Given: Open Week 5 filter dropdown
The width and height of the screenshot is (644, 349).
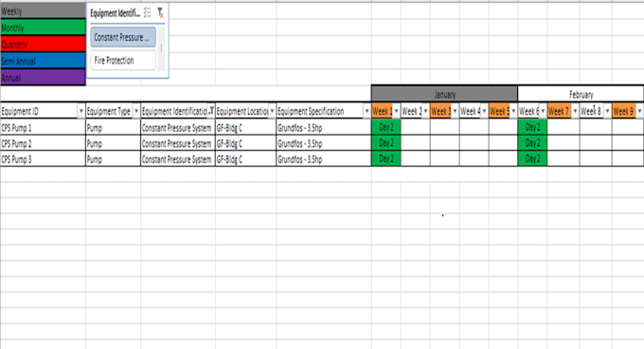Looking at the screenshot, I should tap(513, 111).
